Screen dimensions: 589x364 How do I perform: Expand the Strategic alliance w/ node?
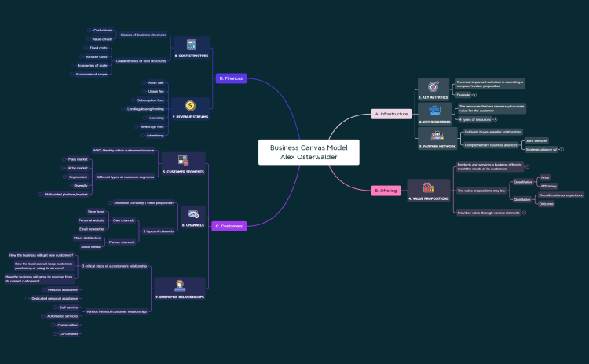click(562, 149)
